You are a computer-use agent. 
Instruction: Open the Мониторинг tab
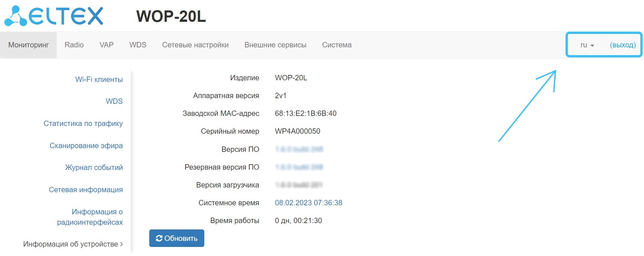29,45
